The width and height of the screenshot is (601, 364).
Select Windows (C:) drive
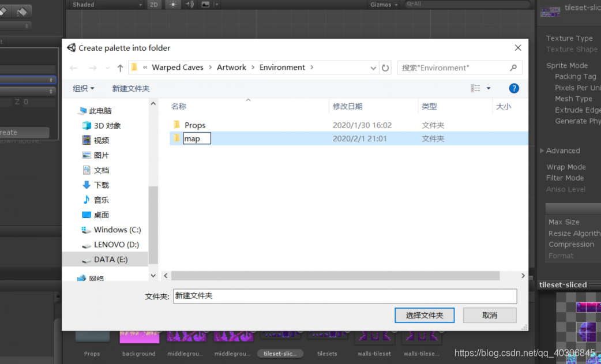[111, 230]
